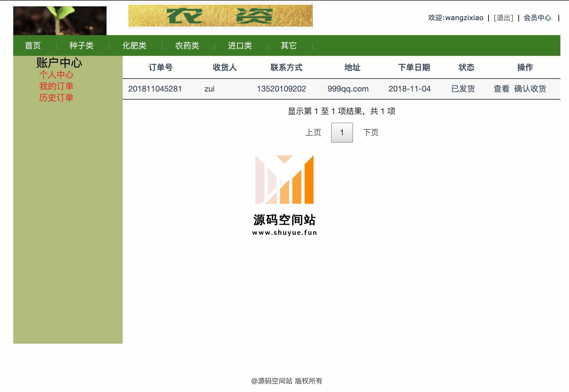Click the seedling logo image
The height and width of the screenshot is (392, 569).
point(60,21)
